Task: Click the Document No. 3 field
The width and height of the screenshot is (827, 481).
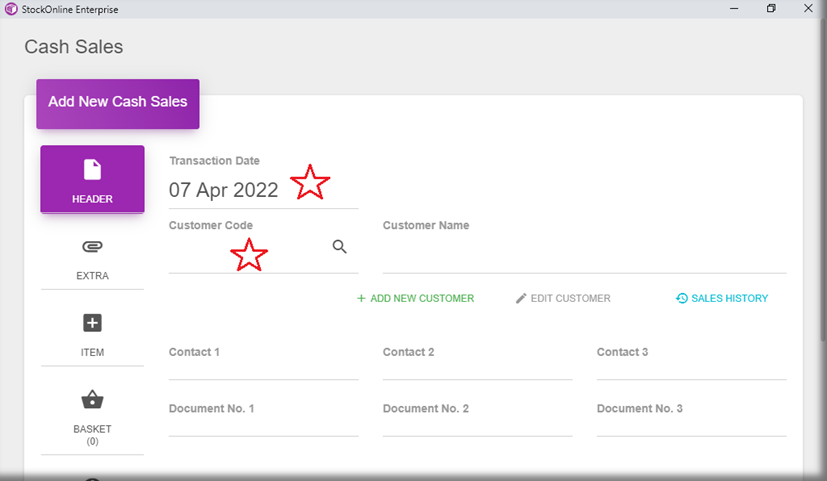Action: tap(691, 426)
